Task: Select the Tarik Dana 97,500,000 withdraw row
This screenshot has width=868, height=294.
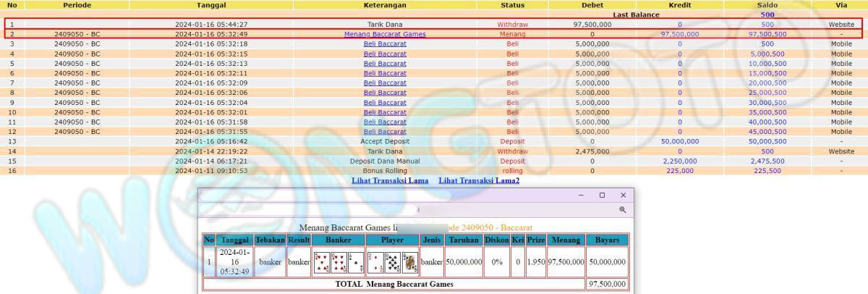Action: (x=385, y=24)
